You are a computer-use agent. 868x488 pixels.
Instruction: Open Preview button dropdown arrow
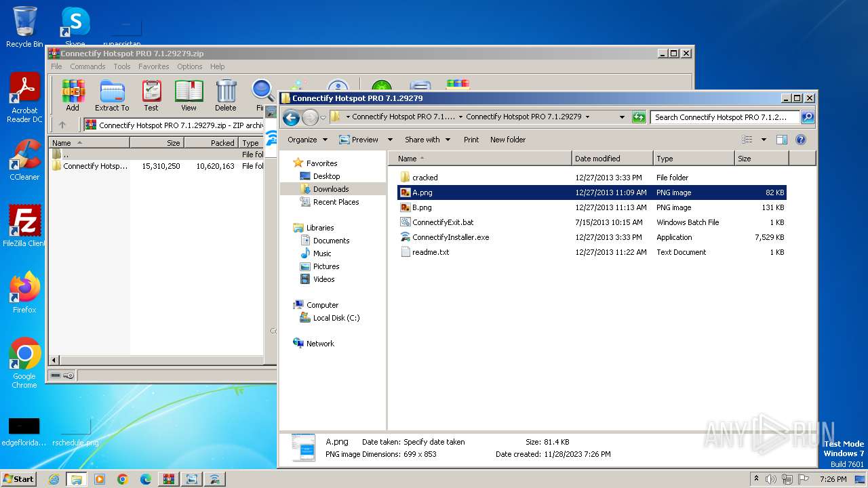(390, 140)
